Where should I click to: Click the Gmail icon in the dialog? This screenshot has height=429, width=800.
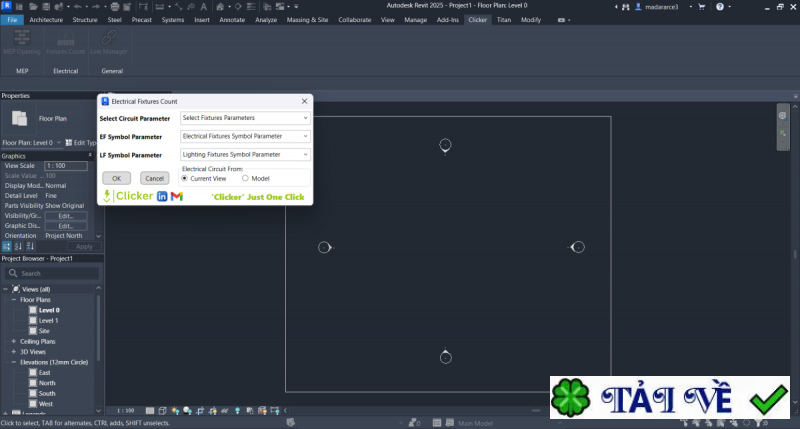click(177, 196)
